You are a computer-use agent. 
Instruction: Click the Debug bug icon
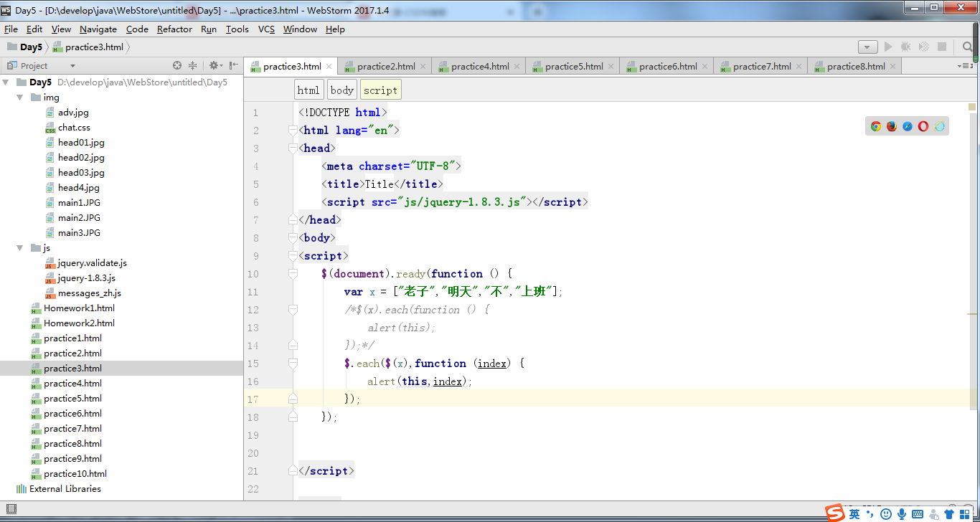[x=906, y=47]
